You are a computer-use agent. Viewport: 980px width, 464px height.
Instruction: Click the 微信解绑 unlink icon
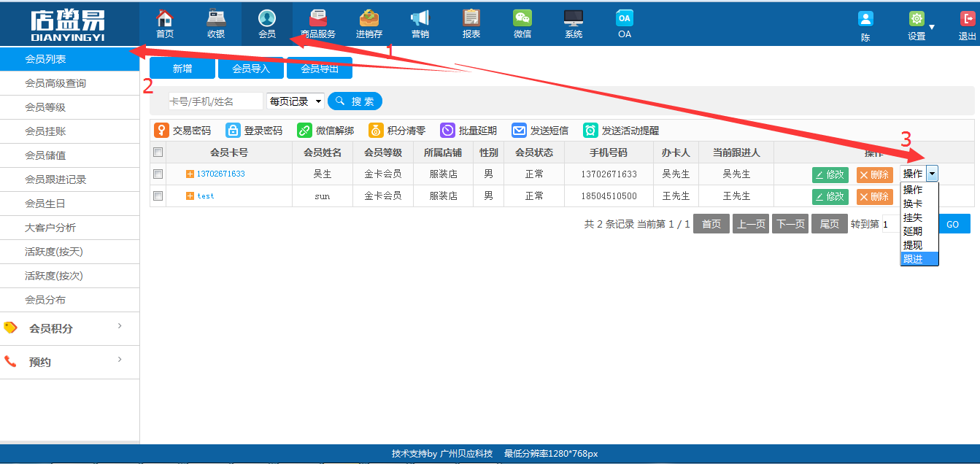point(304,131)
